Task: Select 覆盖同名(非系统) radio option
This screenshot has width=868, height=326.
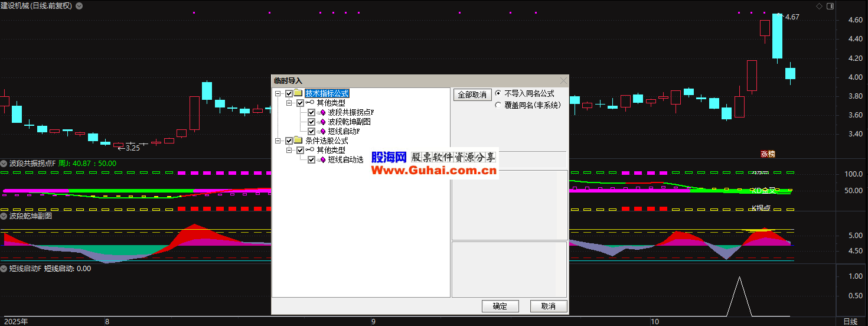Action: coord(498,105)
